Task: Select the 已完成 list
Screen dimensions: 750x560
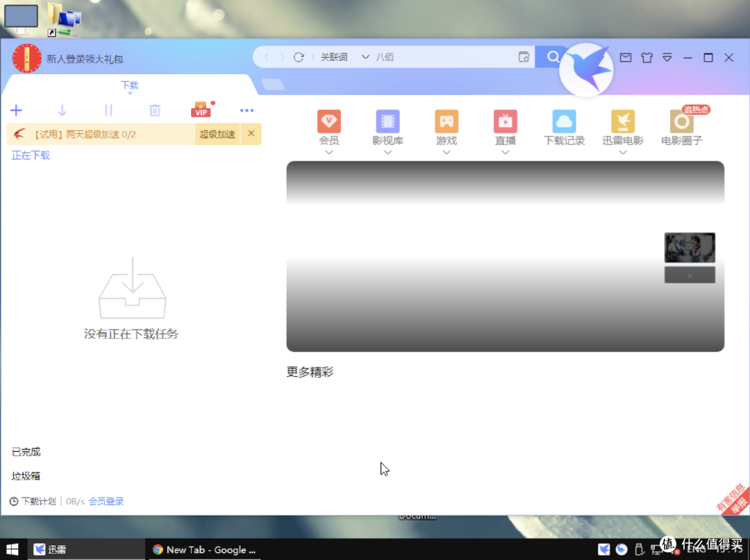Action: pyautogui.click(x=26, y=452)
